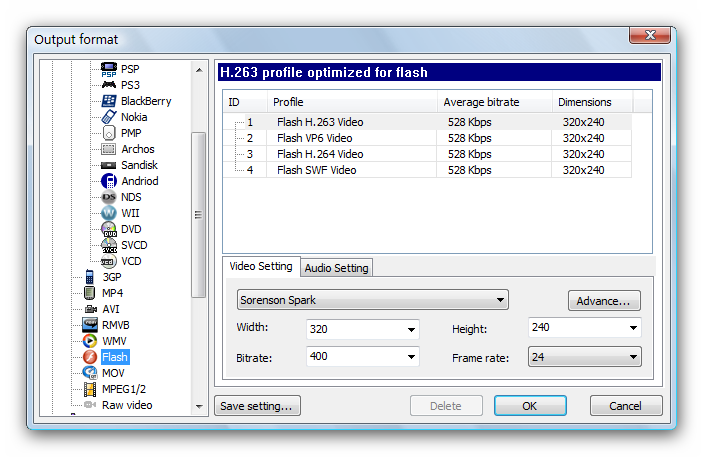Screen dimensions: 704x457
Task: Select the Flash SWF Video profile
Action: click(x=427, y=170)
